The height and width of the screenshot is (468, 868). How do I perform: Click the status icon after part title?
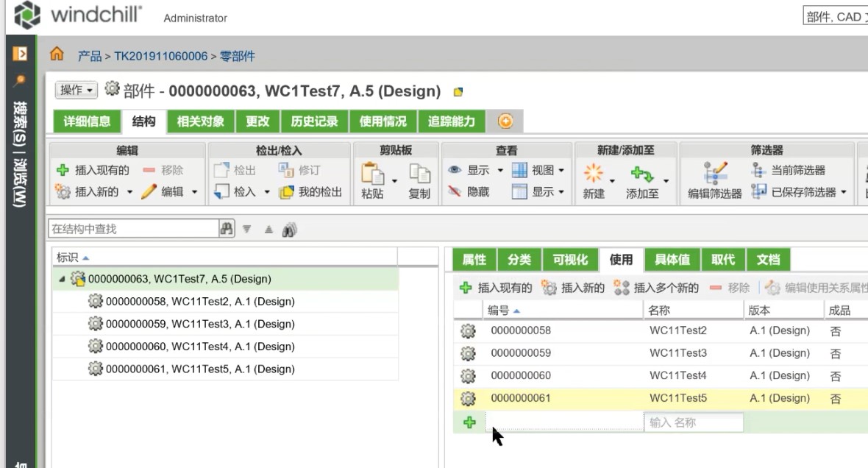point(458,92)
